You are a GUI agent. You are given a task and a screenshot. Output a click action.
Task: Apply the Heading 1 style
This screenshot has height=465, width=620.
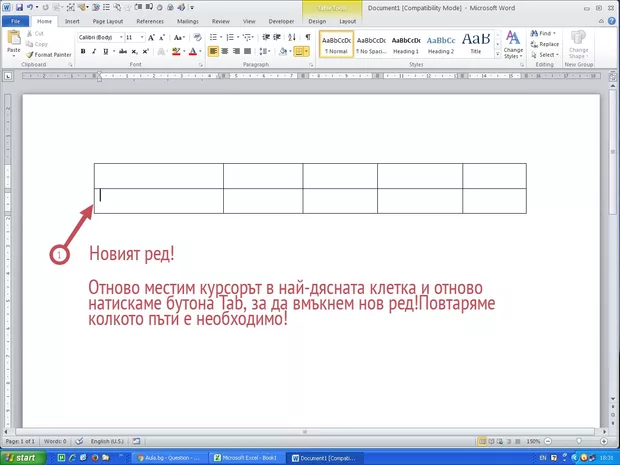[x=406, y=44]
